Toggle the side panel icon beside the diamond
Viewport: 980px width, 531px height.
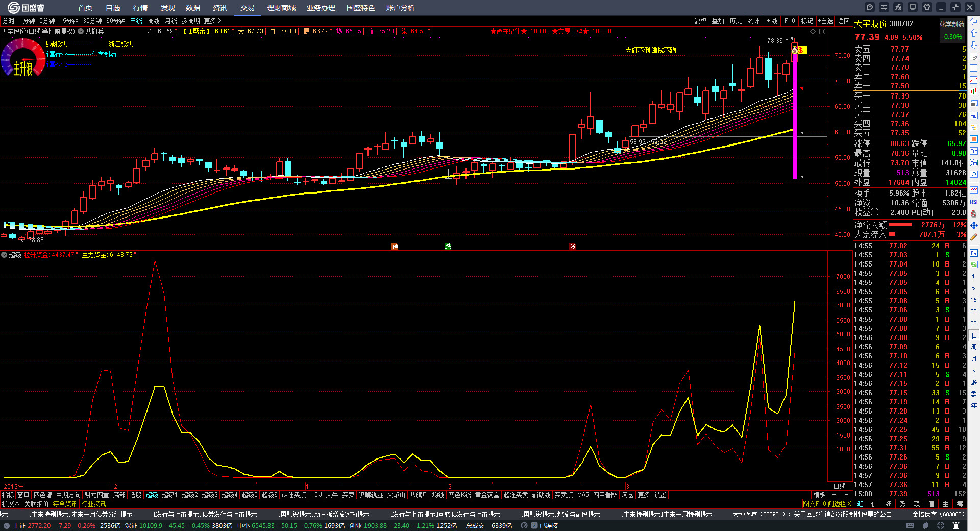click(822, 31)
